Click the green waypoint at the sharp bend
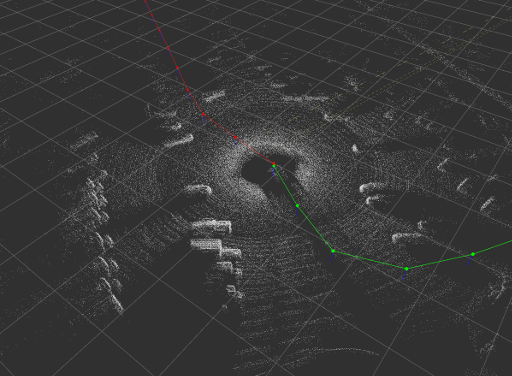 333,251
